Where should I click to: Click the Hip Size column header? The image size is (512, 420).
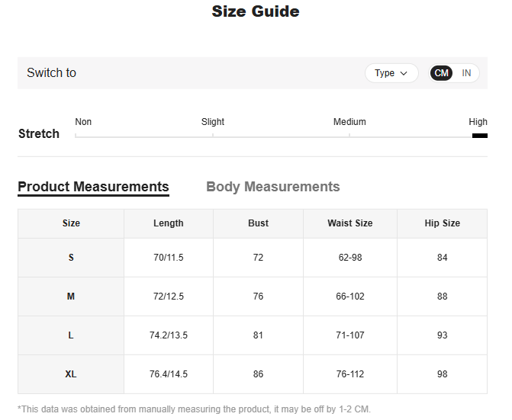(442, 223)
